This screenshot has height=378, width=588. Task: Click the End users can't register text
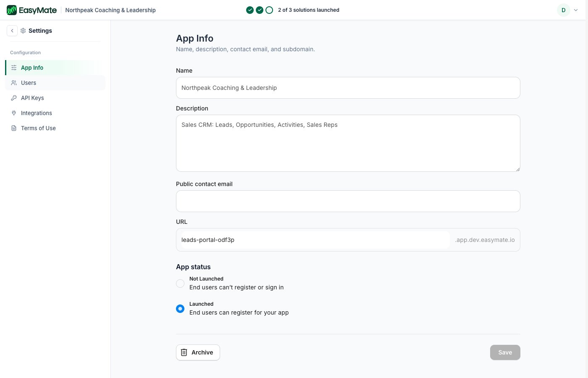point(236,287)
